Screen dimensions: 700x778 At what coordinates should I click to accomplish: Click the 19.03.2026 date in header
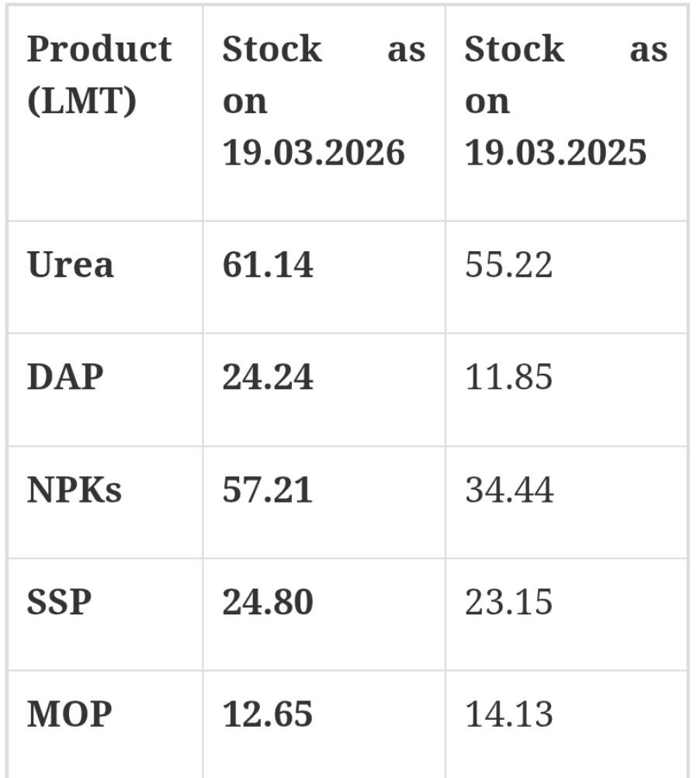click(x=314, y=152)
